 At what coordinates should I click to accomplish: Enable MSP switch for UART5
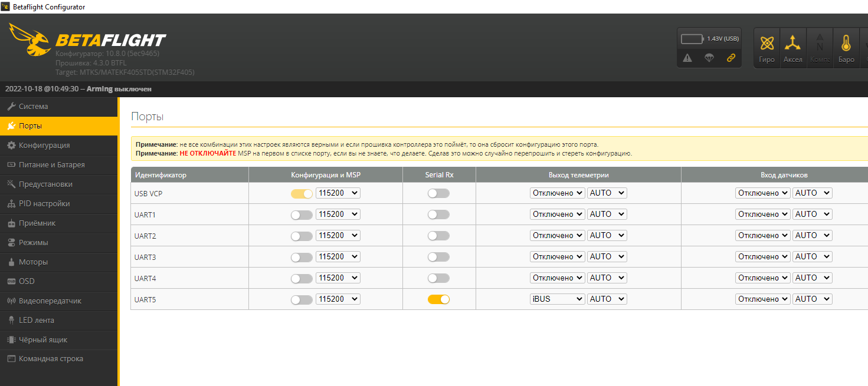[x=302, y=299]
